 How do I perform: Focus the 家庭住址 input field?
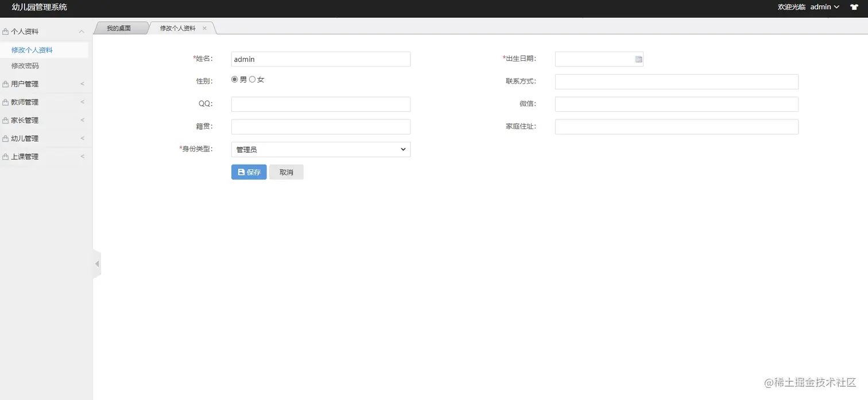677,127
